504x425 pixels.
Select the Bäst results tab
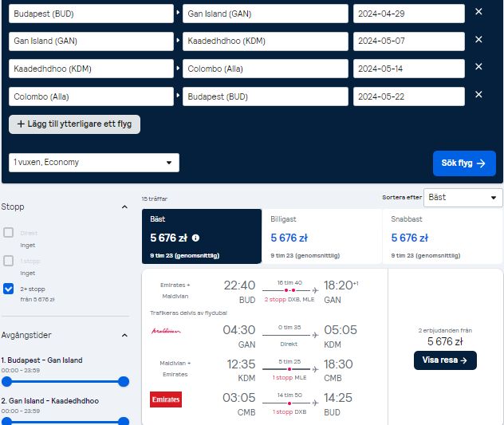point(202,236)
